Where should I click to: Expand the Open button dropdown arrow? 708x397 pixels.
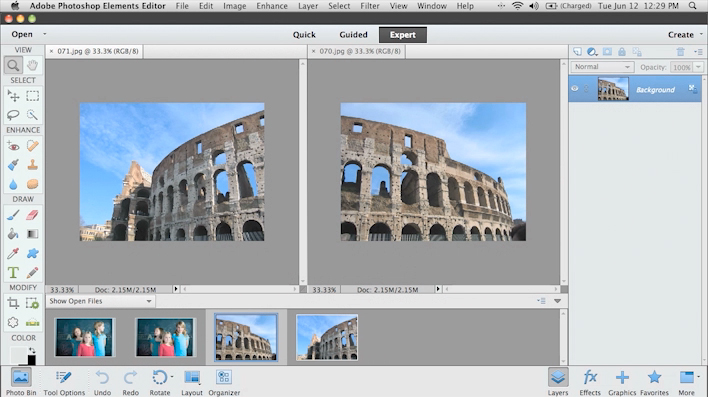44,34
